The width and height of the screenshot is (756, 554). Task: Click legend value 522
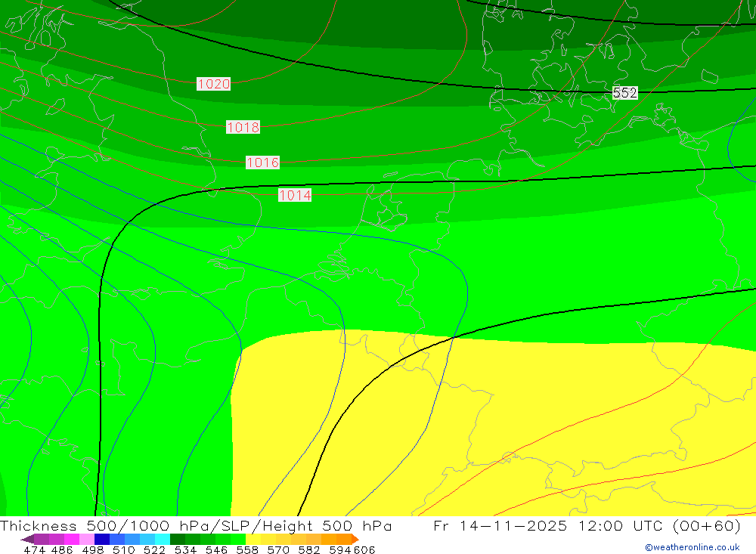click(x=154, y=549)
